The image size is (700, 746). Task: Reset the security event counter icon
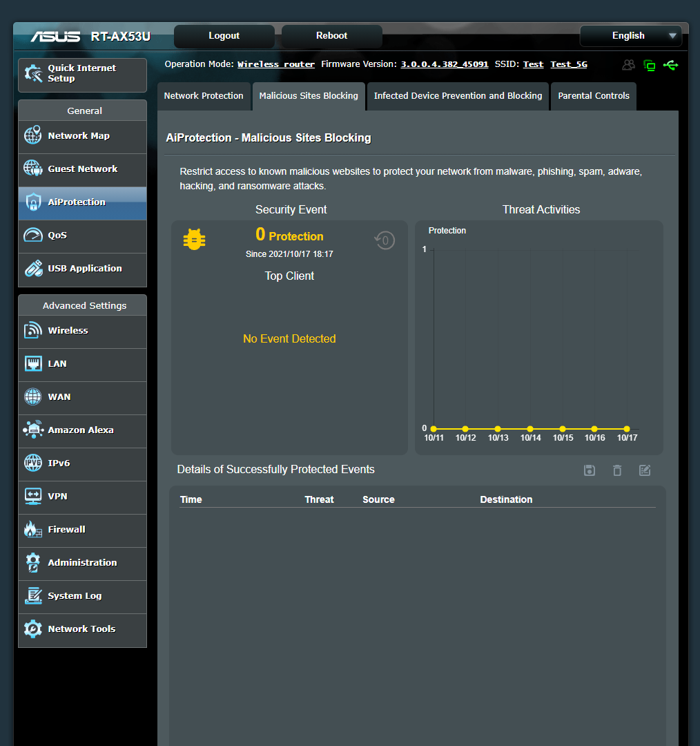[x=385, y=240]
